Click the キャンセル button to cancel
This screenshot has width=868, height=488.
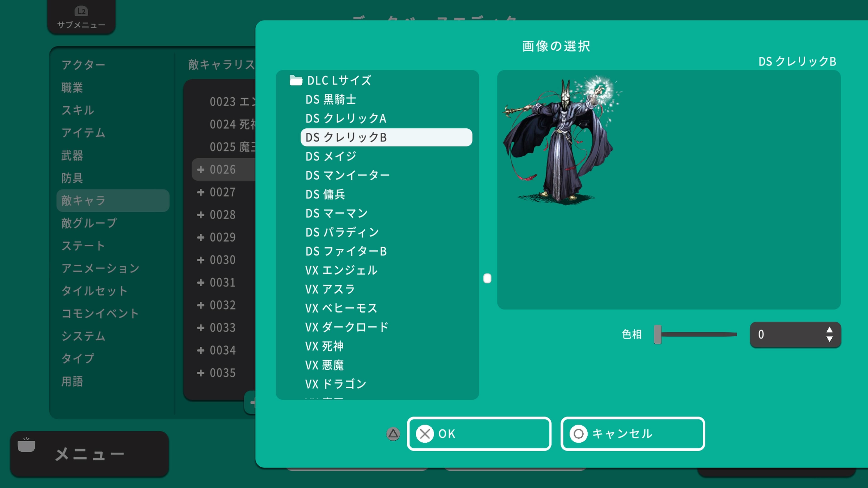point(632,434)
